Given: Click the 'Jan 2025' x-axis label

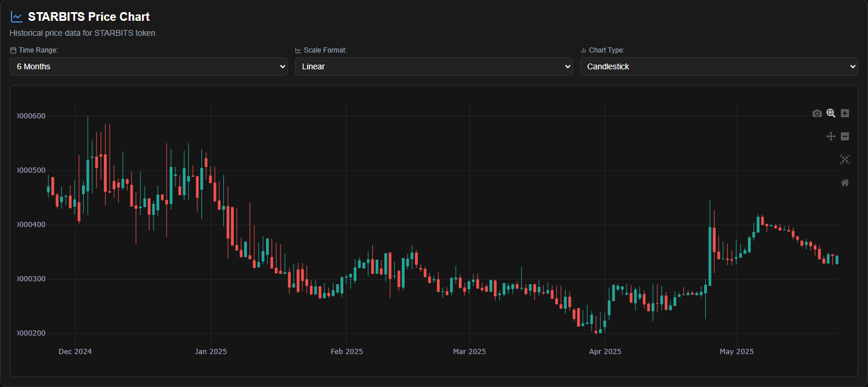Looking at the screenshot, I should (x=211, y=351).
